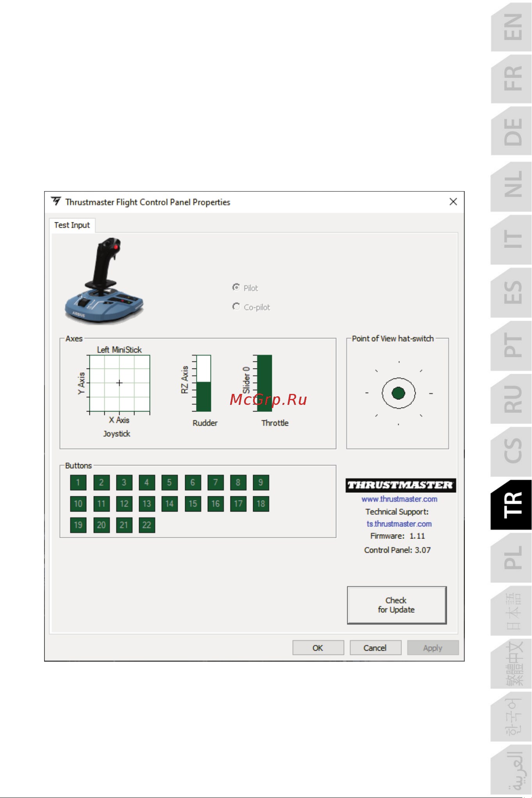The image size is (532, 798).
Task: Select the Japanese 日本語 language tab
Action: 512,611
